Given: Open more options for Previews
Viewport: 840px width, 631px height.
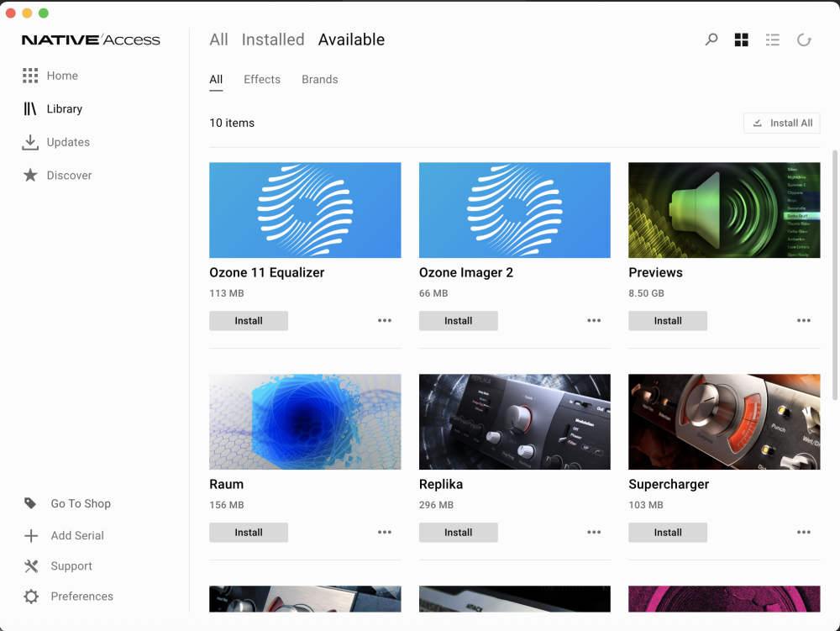Looking at the screenshot, I should (x=804, y=320).
